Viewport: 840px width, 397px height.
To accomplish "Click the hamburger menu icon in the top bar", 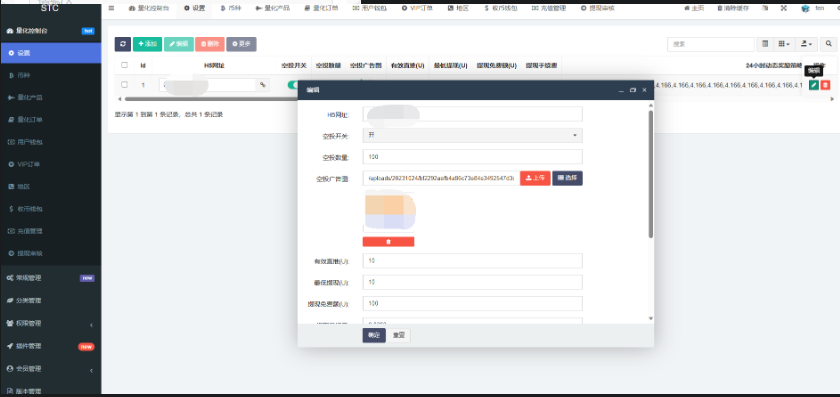I will click(x=111, y=8).
